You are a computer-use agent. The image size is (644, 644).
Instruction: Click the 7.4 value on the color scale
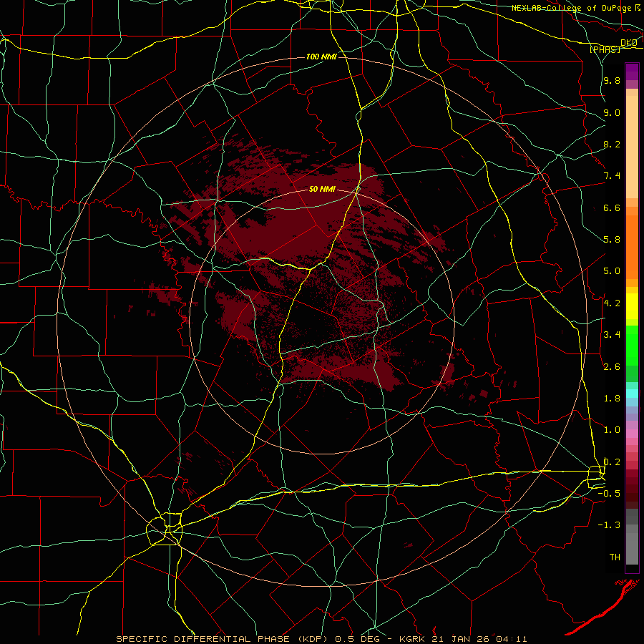(612, 176)
